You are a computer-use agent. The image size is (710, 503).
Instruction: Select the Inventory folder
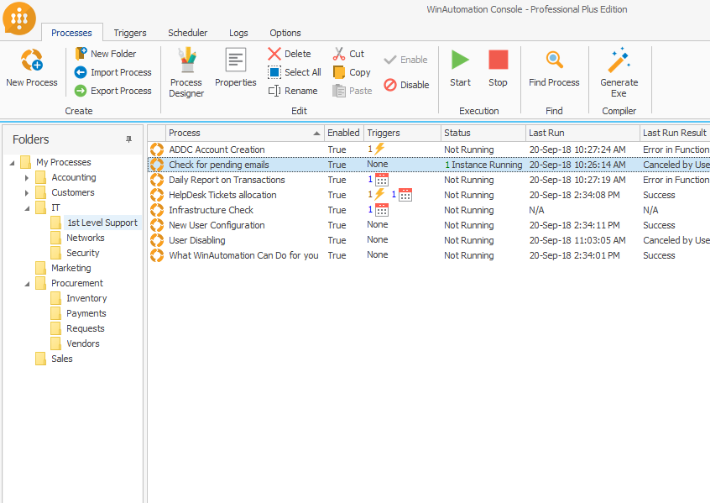click(86, 298)
